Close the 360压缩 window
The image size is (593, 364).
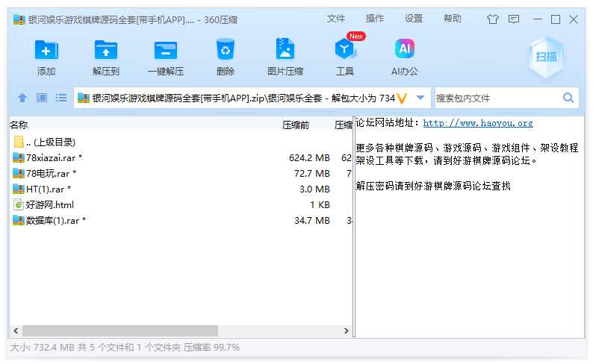coord(574,19)
